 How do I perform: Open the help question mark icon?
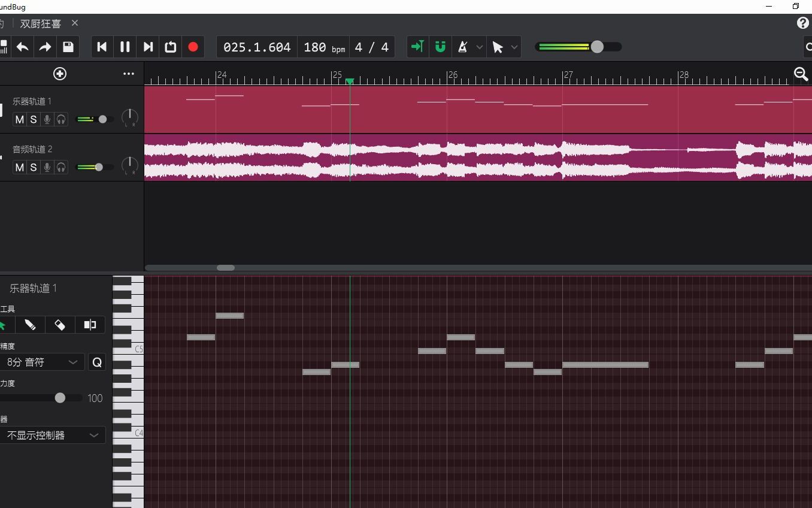(x=803, y=23)
